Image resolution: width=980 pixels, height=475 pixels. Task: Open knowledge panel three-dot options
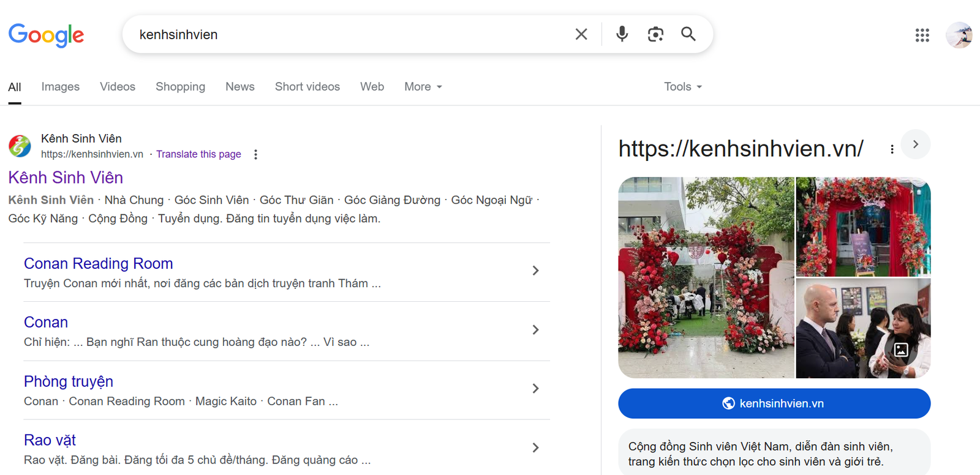(x=892, y=149)
